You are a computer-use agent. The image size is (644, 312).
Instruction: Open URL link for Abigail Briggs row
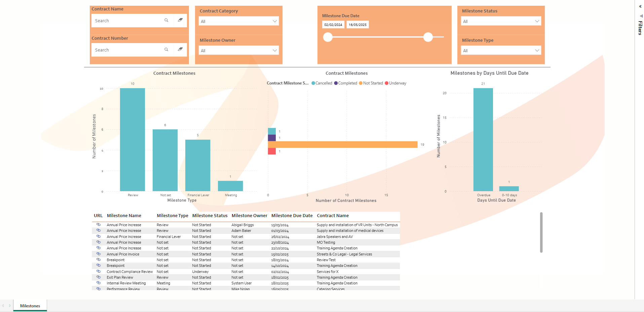pos(99,224)
